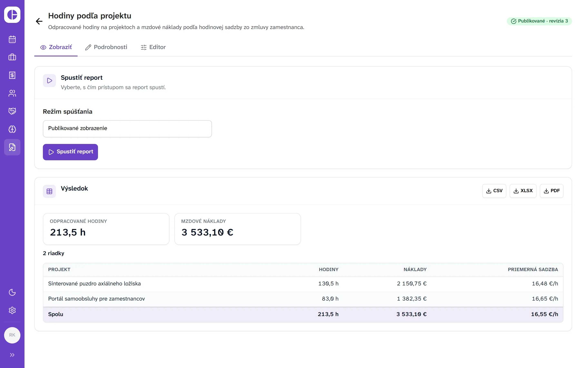Sort by the PRIEMERNÁ SADZBA column header
The height and width of the screenshot is (368, 588).
[x=533, y=269]
